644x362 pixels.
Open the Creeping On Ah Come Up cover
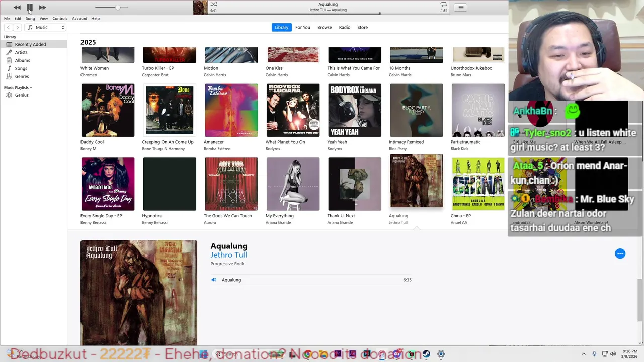click(x=170, y=110)
